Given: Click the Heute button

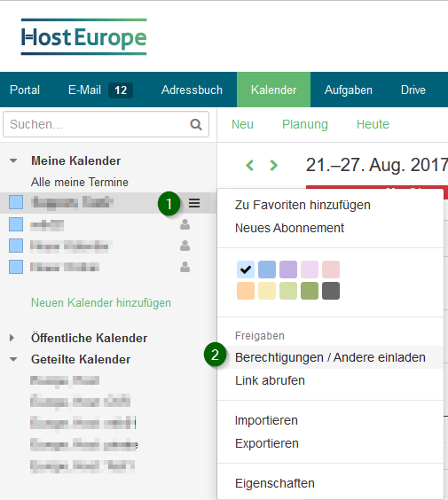Looking at the screenshot, I should pyautogui.click(x=373, y=124).
